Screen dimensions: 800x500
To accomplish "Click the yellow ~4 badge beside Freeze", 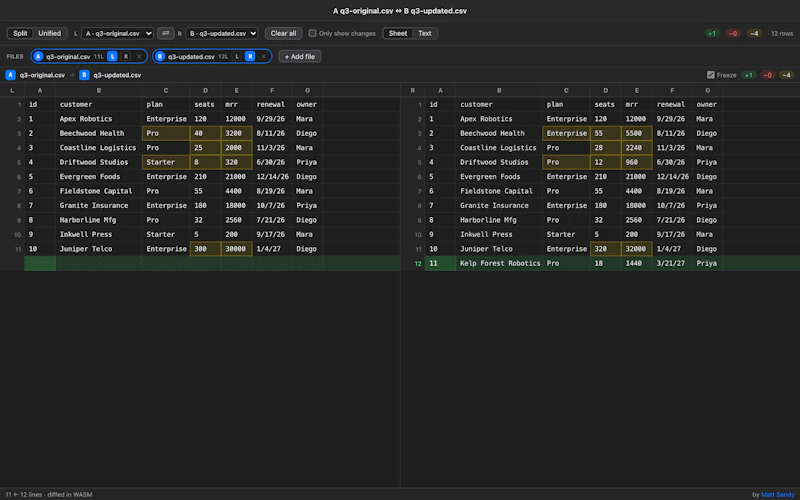I will point(786,75).
